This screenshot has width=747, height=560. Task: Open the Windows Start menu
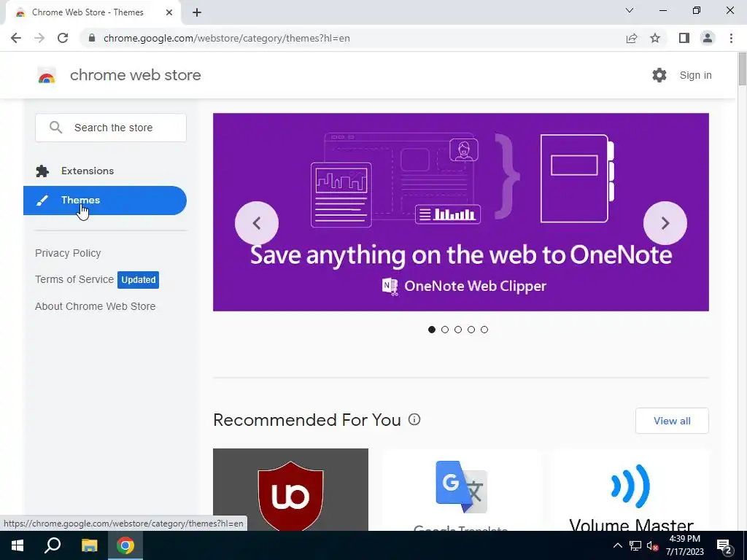click(x=18, y=545)
